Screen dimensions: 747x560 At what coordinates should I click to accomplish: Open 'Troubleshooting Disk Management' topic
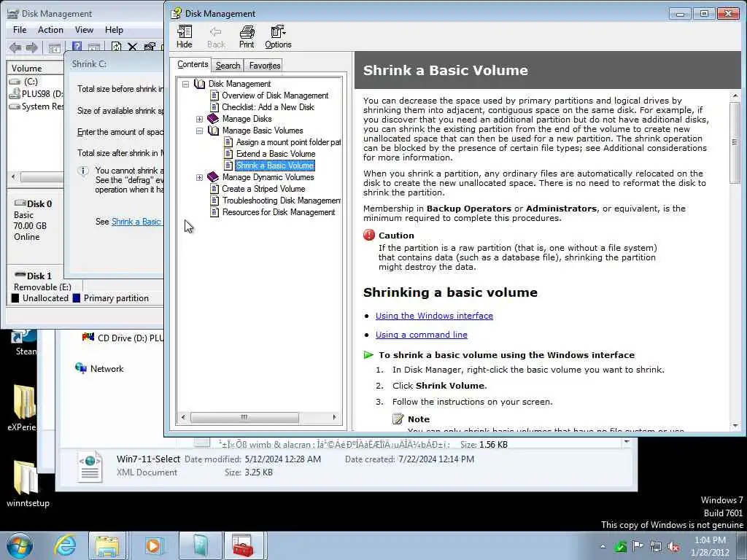pos(281,201)
